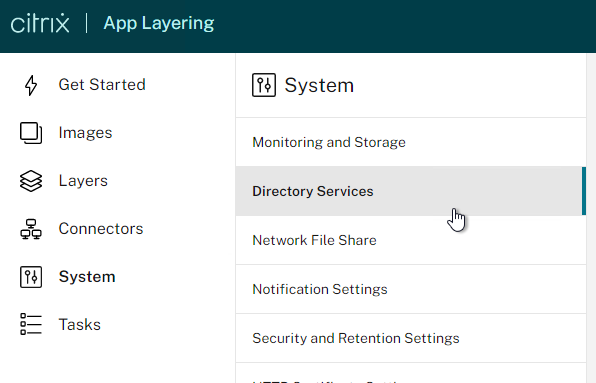Go to the Images section
The width and height of the screenshot is (596, 383).
(85, 133)
